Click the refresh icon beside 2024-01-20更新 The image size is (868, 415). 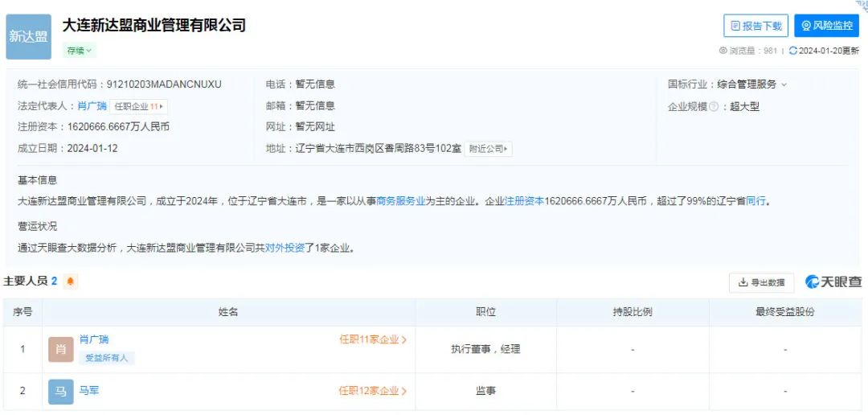[793, 51]
